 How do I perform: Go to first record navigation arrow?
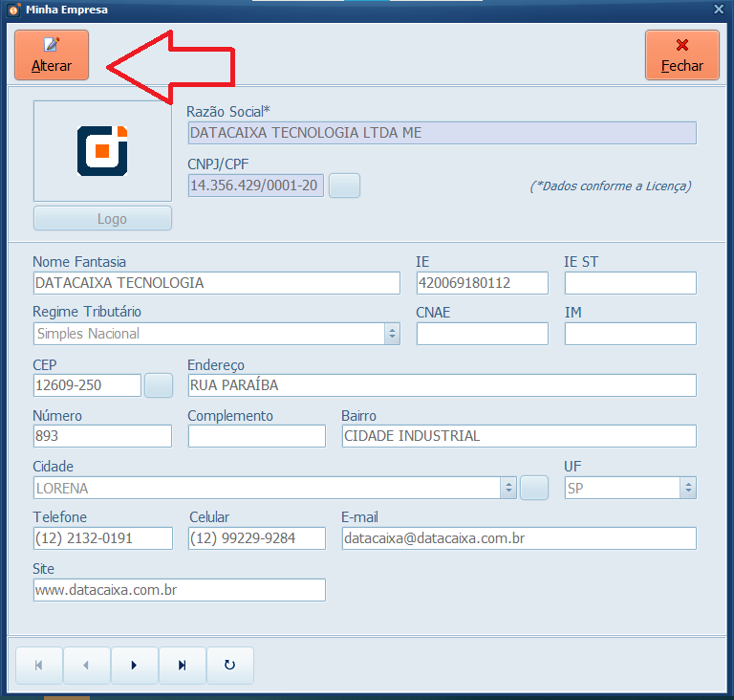[x=39, y=666]
